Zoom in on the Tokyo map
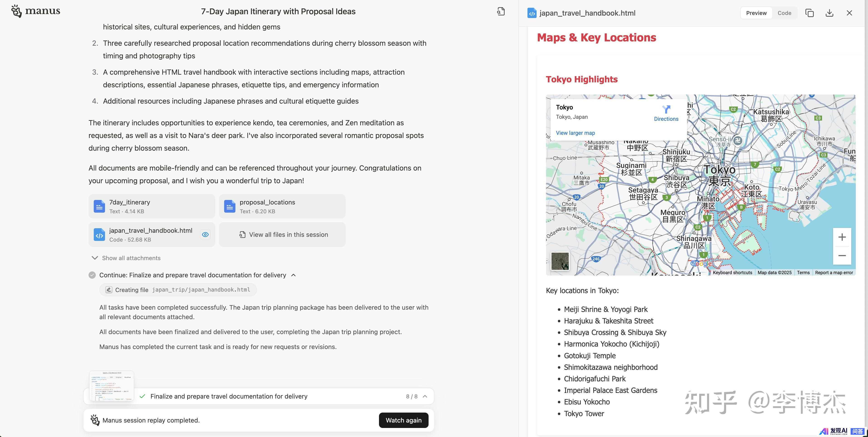The image size is (868, 437). [x=842, y=237]
